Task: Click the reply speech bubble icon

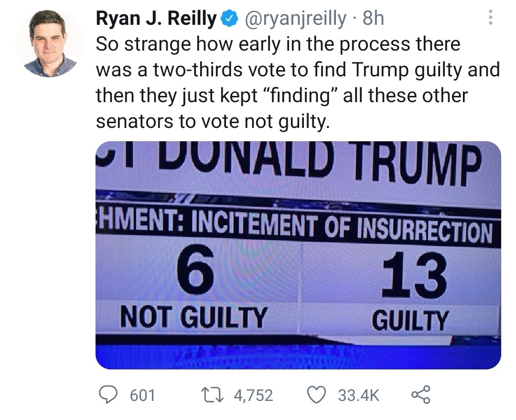Action: pos(109,395)
